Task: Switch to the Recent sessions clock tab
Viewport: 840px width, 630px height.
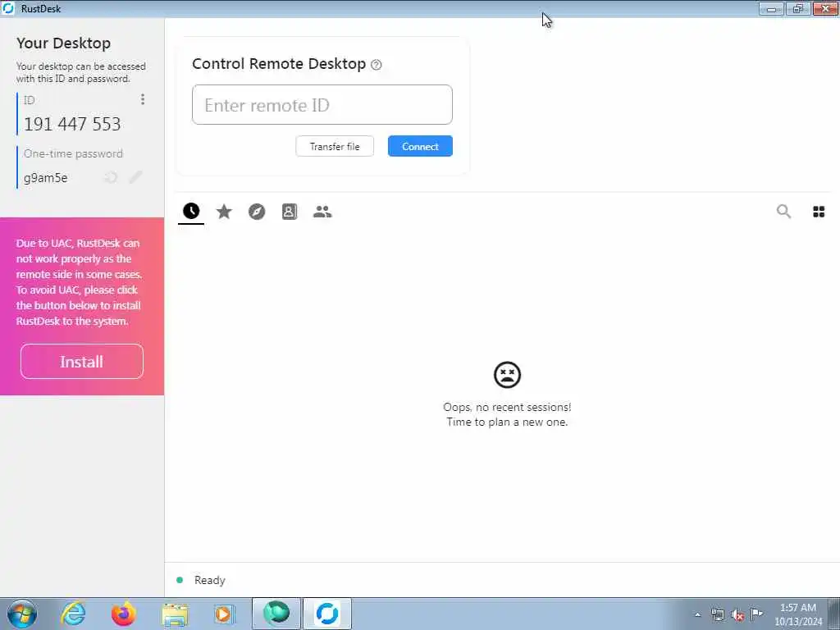Action: 191,211
